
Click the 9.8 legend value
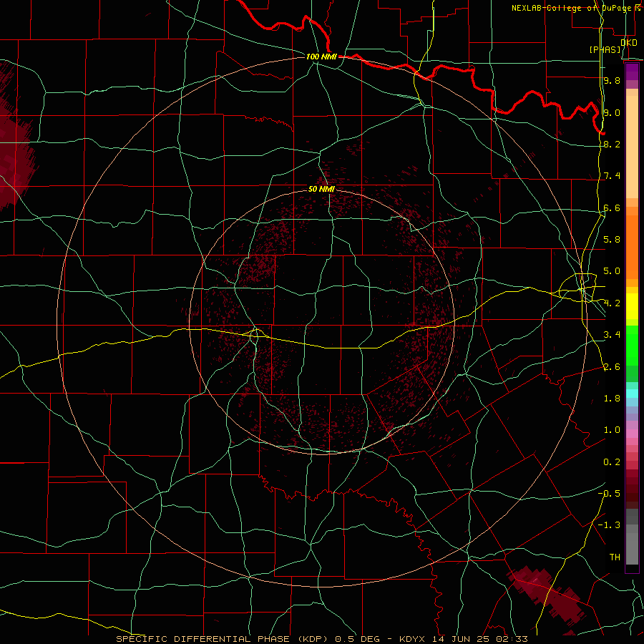(x=612, y=80)
